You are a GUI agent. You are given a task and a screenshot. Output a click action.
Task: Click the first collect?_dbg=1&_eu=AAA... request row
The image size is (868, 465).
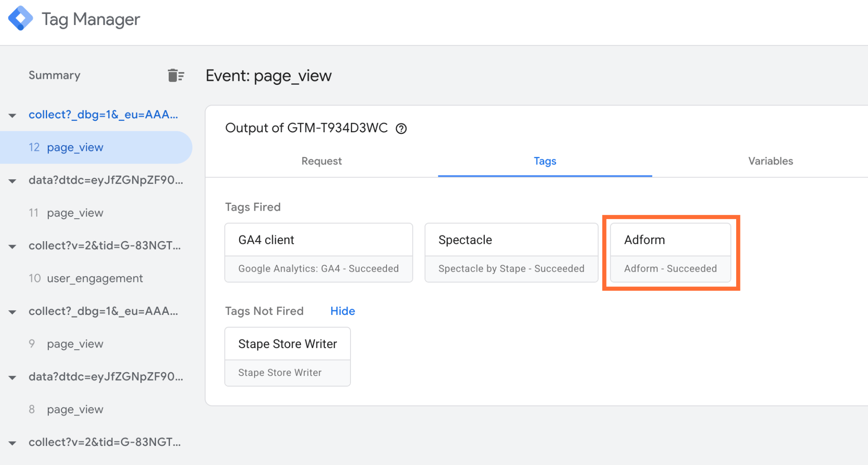click(x=103, y=114)
